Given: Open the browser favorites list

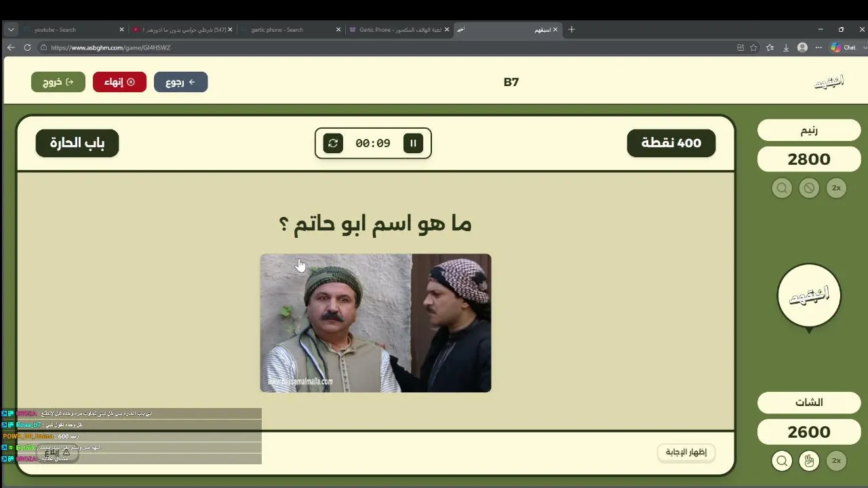Looking at the screenshot, I should [770, 47].
